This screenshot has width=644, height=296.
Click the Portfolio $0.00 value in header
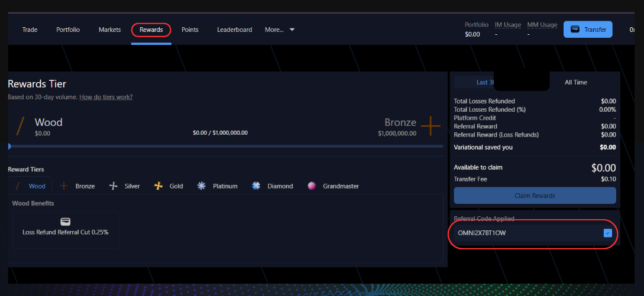click(x=473, y=34)
